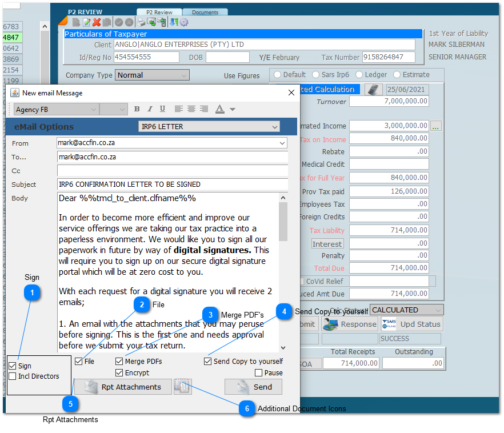The width and height of the screenshot is (504, 433).
Task: Click the Rpt Attachments button
Action: pyautogui.click(x=123, y=387)
